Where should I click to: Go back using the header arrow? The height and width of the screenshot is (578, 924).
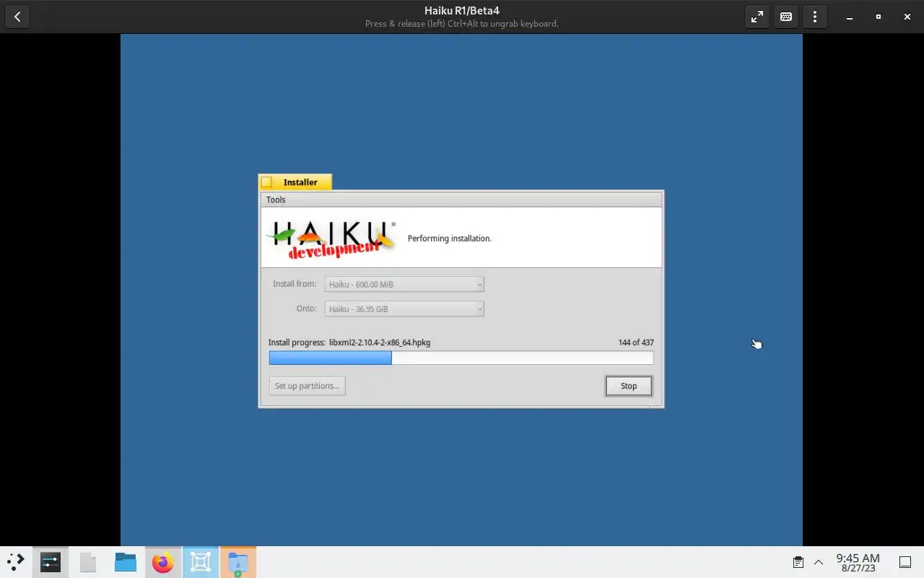[17, 17]
